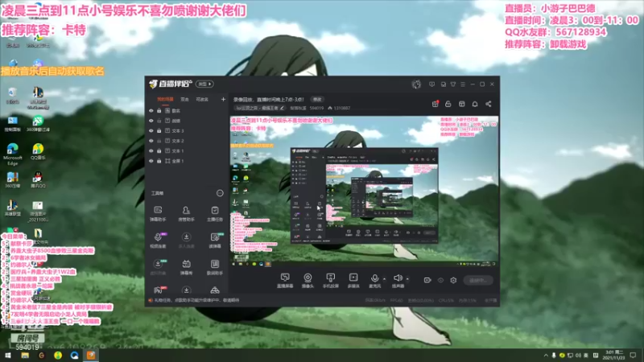Add 直播屏幕 screen capture source

285,281
